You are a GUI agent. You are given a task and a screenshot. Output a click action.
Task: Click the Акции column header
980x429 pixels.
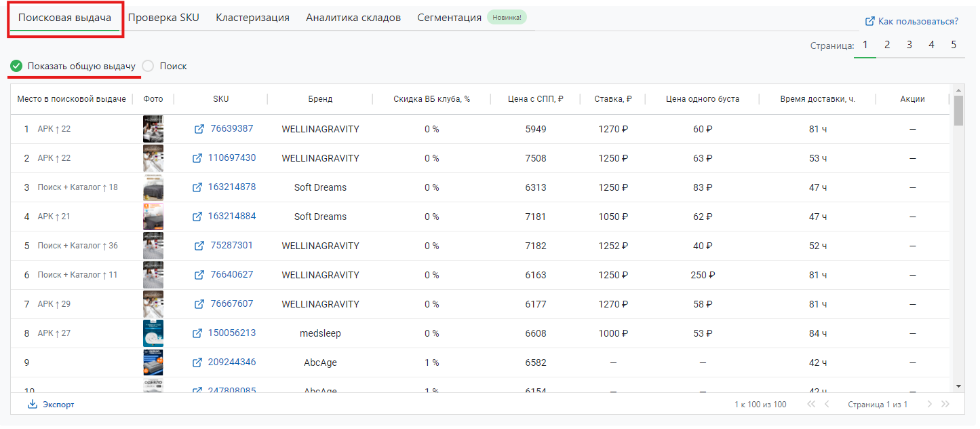[x=913, y=99]
